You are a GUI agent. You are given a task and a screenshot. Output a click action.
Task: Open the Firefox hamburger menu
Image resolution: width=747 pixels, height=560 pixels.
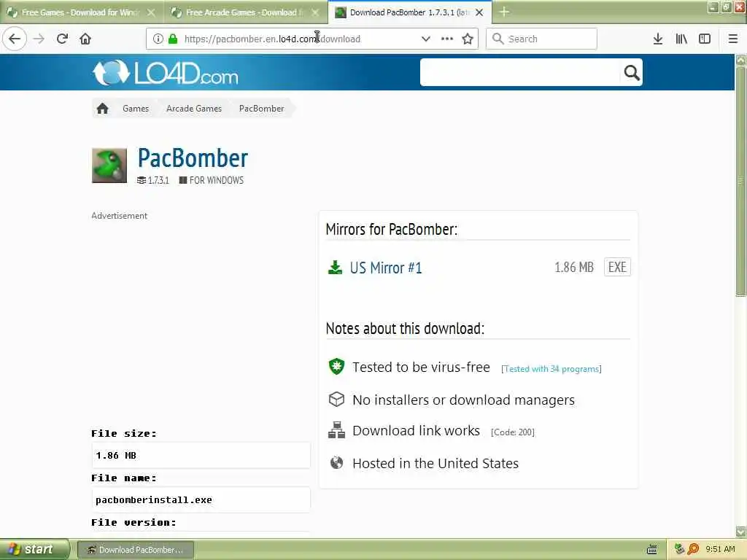click(x=733, y=39)
